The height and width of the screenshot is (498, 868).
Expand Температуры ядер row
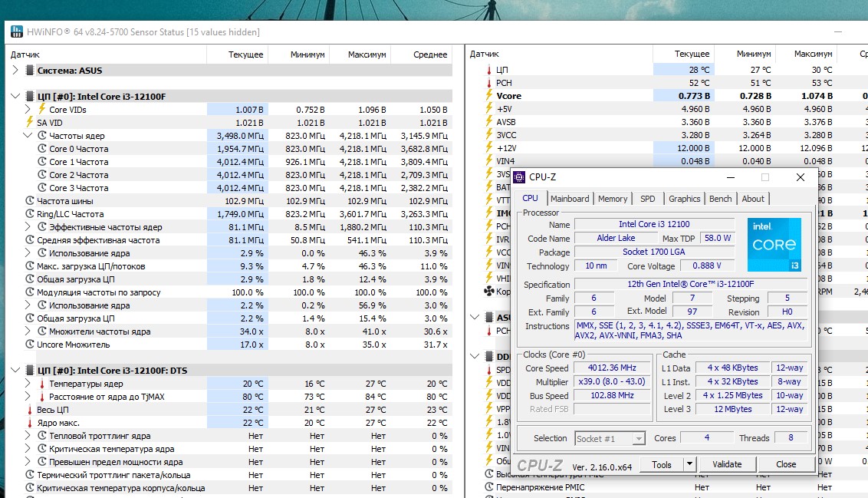point(28,384)
